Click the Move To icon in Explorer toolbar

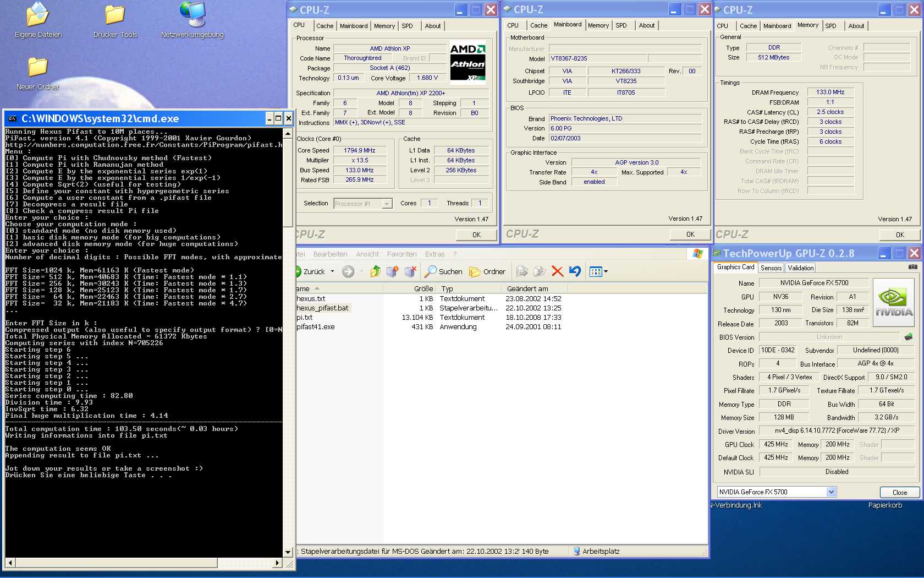pos(522,271)
